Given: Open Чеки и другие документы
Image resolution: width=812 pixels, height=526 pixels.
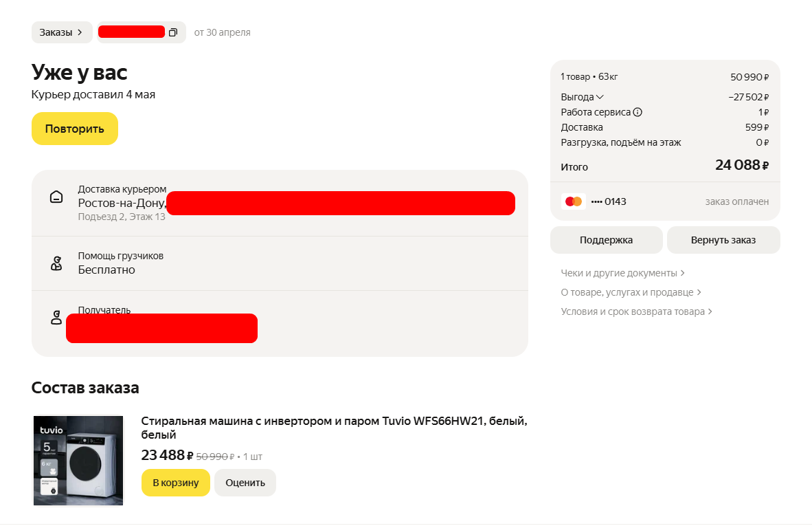Looking at the screenshot, I should coord(622,273).
